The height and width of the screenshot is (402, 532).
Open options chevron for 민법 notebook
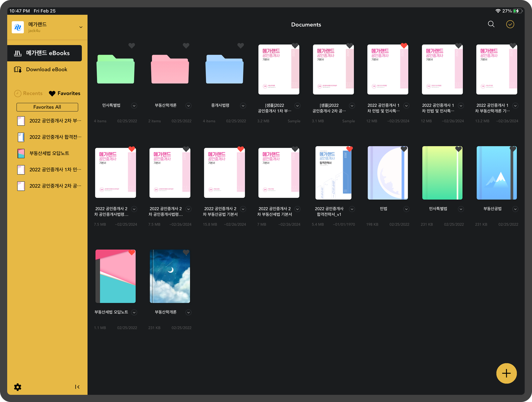[x=406, y=209]
